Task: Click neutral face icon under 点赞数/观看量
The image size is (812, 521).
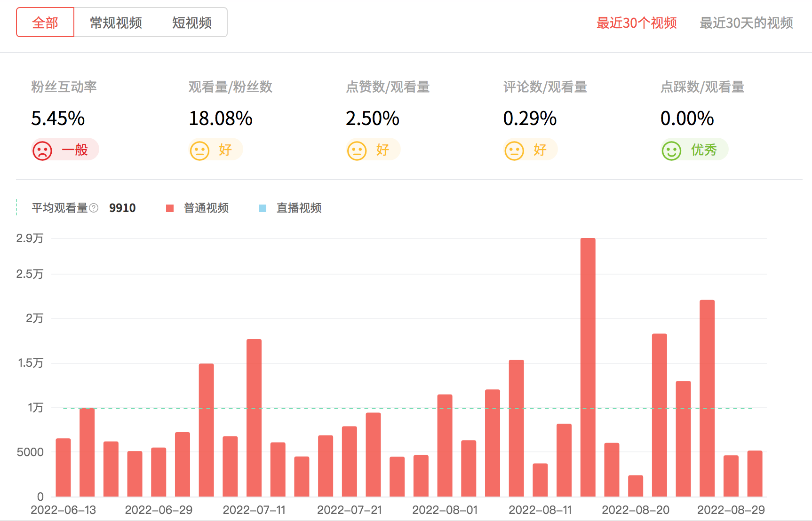Action: [357, 151]
